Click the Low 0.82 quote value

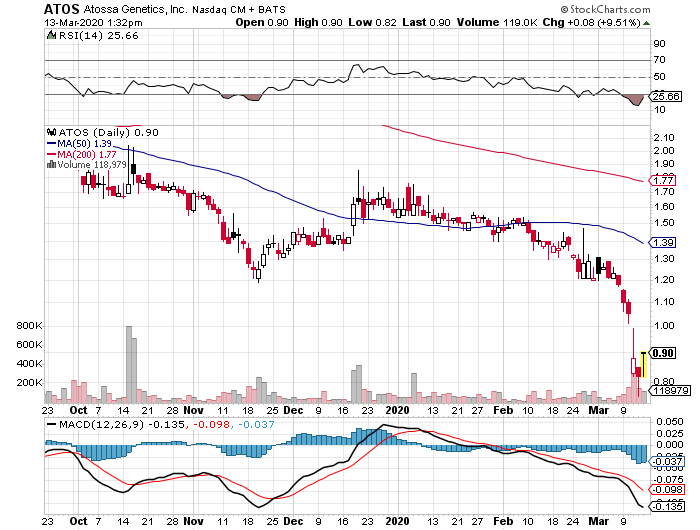[x=372, y=22]
